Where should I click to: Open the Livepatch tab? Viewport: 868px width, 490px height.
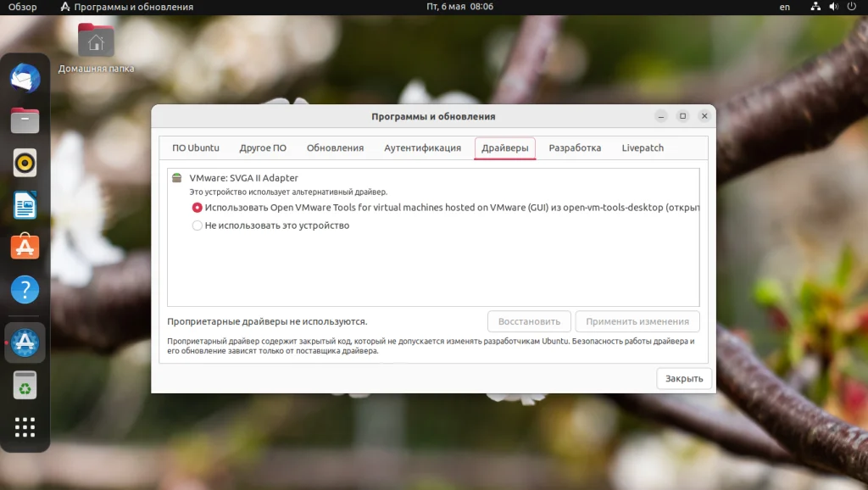pos(642,148)
